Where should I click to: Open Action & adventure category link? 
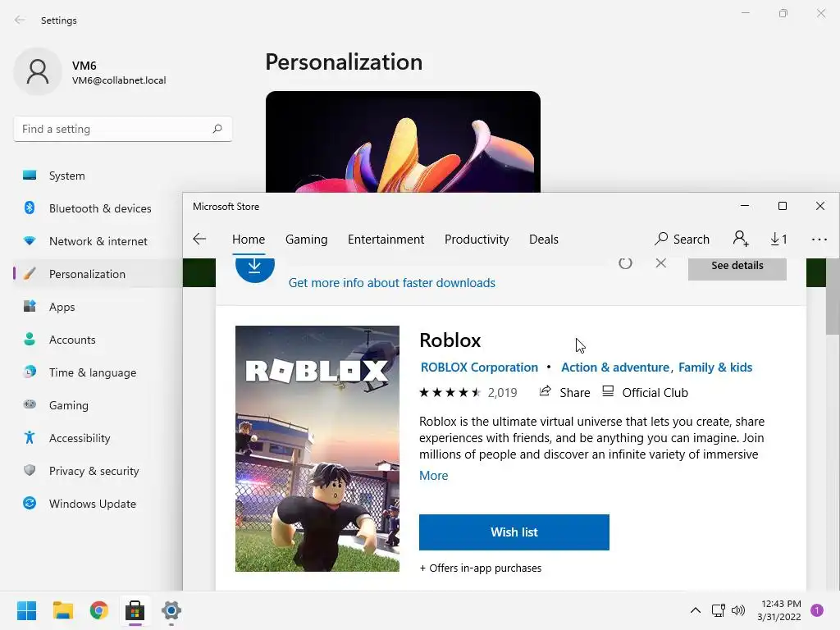[x=615, y=367]
